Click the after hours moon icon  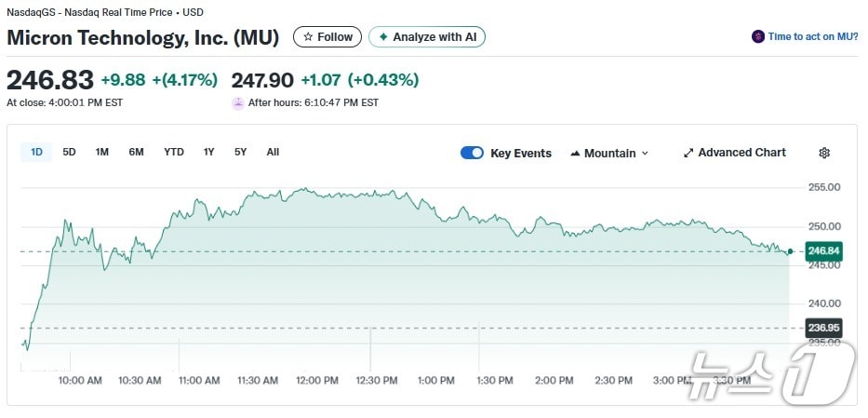237,102
